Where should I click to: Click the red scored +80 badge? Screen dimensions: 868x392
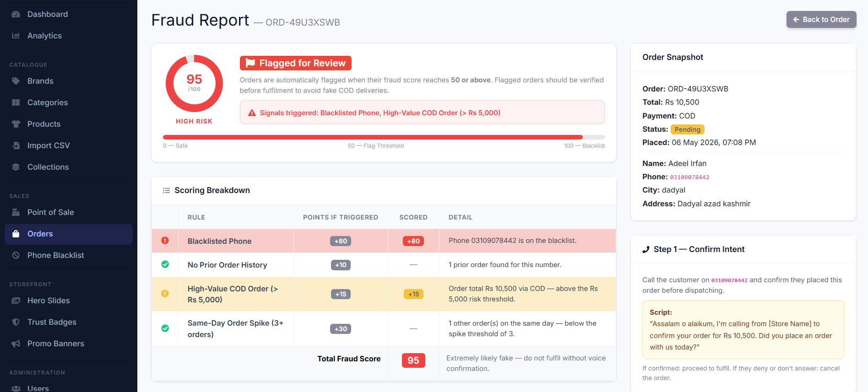[413, 241]
